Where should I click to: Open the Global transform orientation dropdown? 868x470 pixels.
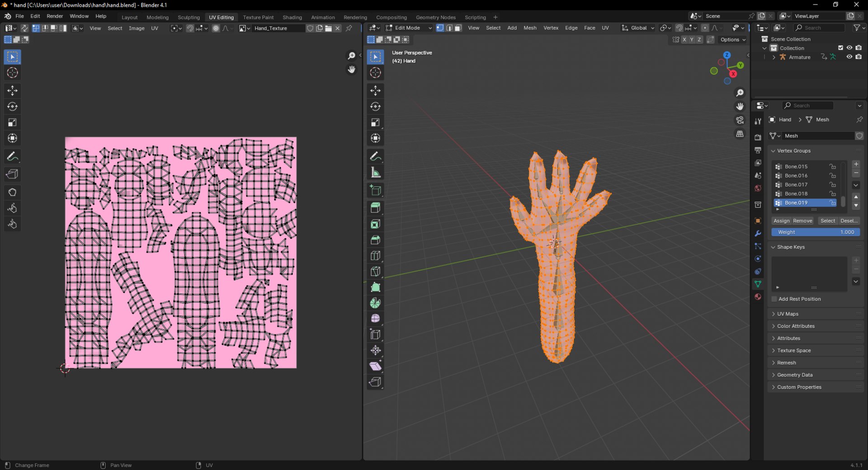click(x=638, y=28)
